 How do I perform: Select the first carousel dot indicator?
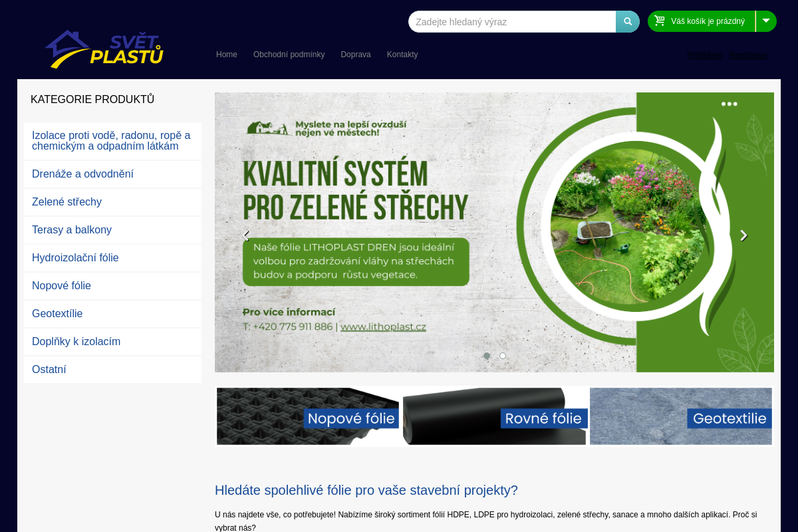tap(486, 356)
